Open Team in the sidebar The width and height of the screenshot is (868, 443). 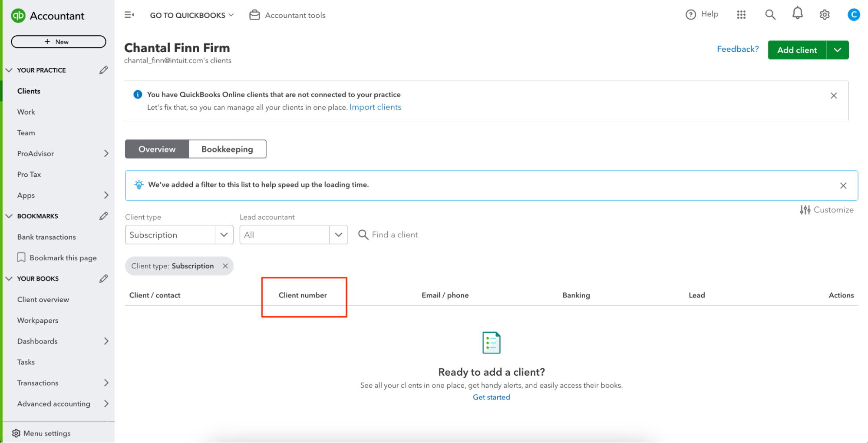tap(26, 132)
